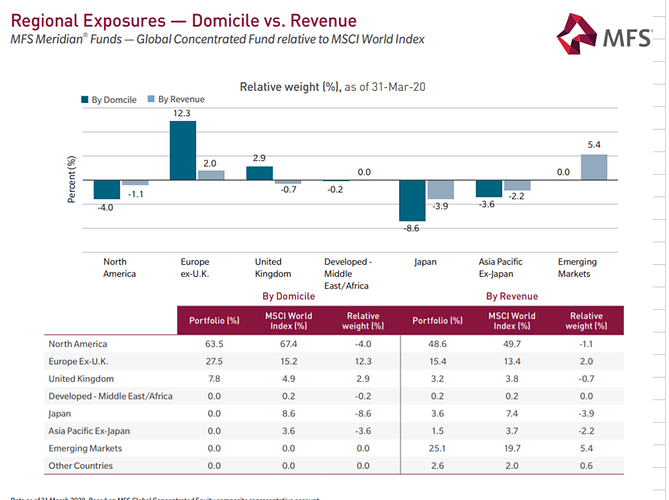Click the 19.7 cell in Emerging Markets row
Viewport: 669px width, 500px height.
(512, 448)
